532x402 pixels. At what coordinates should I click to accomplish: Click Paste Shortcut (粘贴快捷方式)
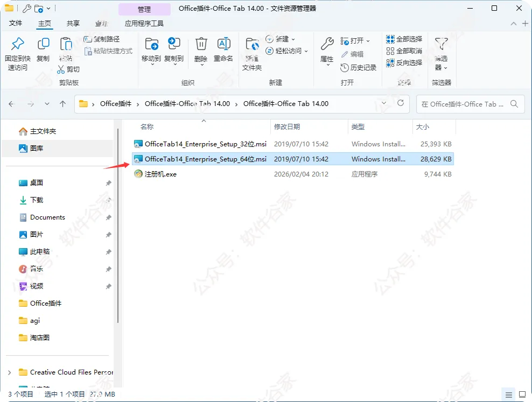(x=109, y=51)
